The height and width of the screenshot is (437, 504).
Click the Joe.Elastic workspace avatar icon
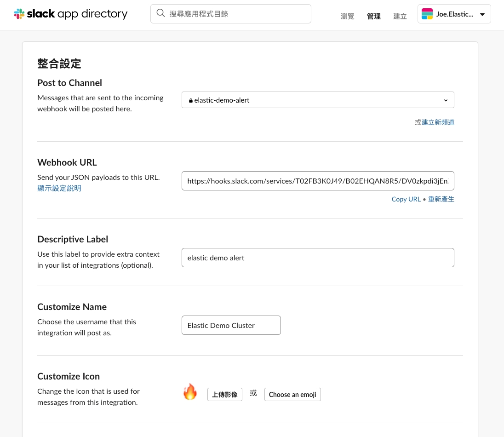tap(427, 14)
